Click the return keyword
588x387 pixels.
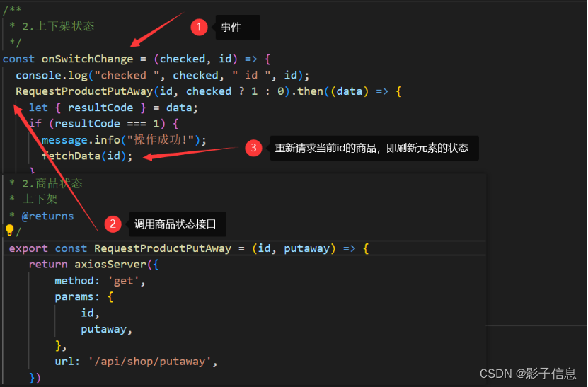point(48,265)
